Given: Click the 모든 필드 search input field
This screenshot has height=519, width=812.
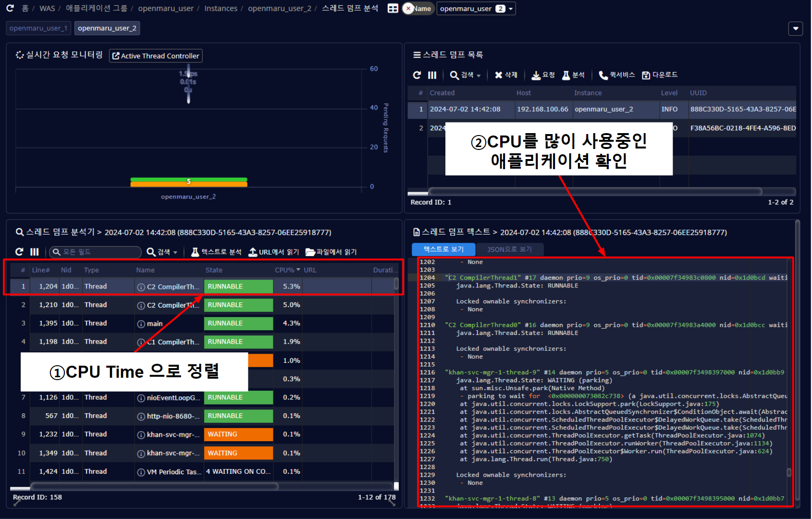Looking at the screenshot, I should pos(96,252).
